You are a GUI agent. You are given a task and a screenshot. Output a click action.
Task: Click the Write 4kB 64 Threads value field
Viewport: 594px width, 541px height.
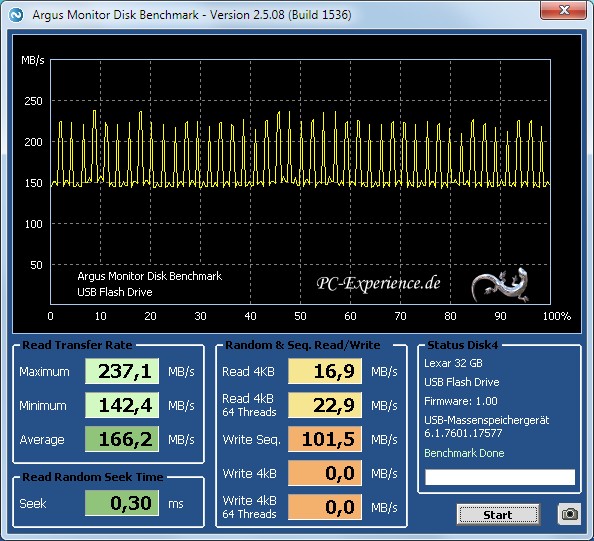(325, 507)
